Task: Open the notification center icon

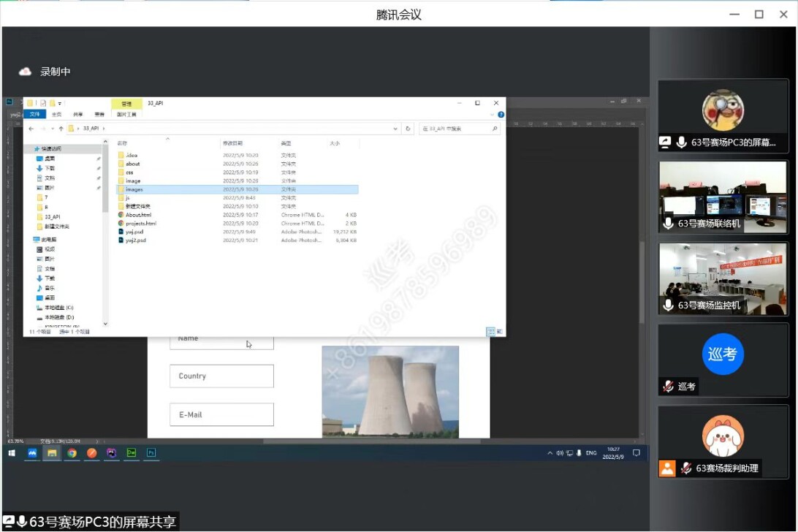Action: 636,453
